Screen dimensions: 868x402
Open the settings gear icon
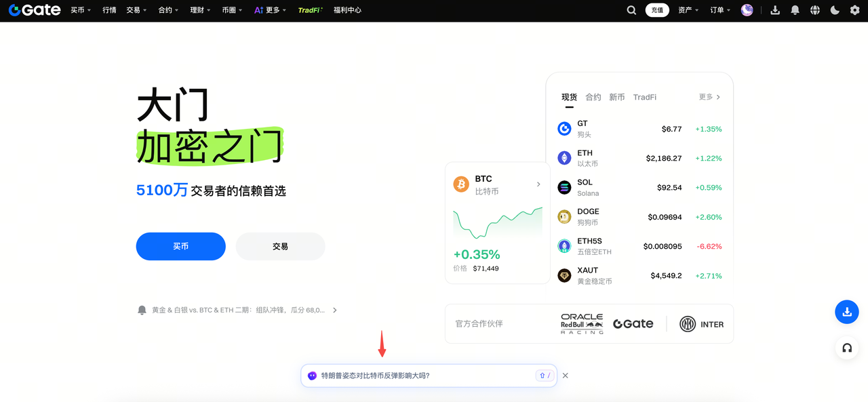tap(854, 10)
